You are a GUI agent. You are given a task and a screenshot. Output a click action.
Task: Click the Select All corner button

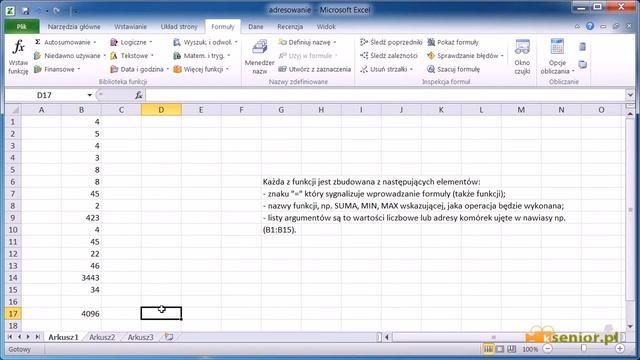13,110
